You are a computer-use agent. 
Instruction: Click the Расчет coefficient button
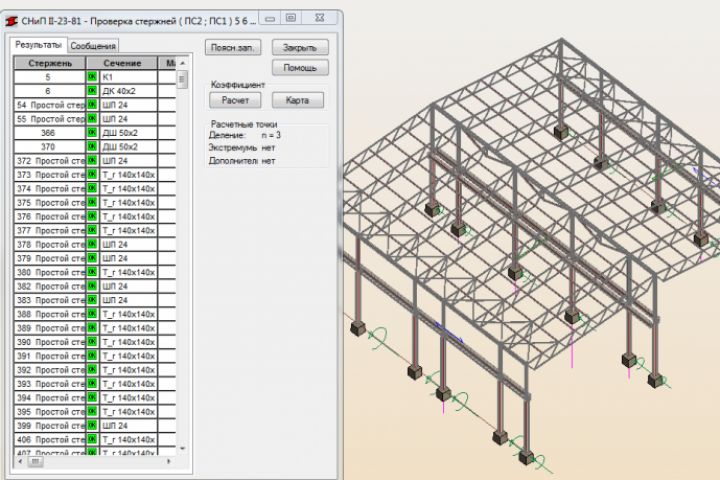pos(235,100)
